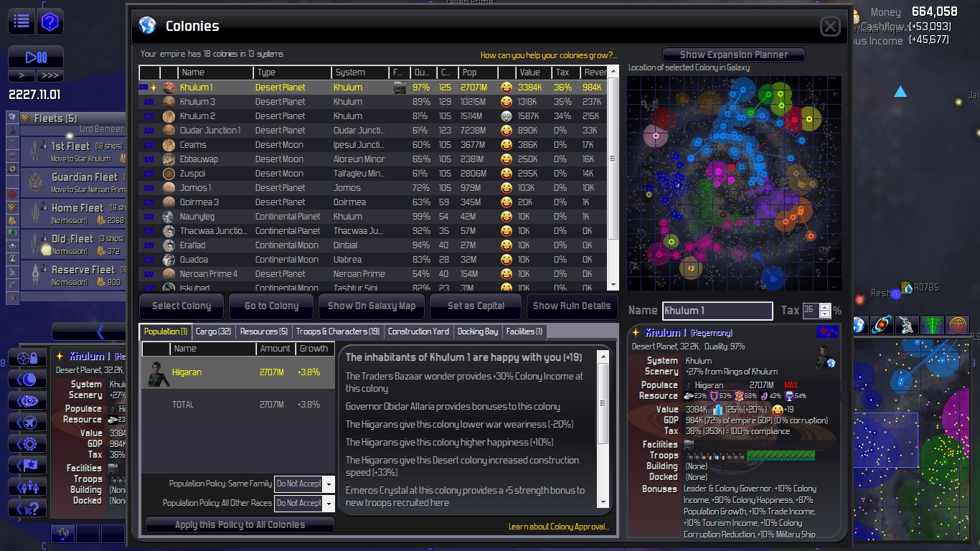Screen dimensions: 980x551
Task: Click Khulum 1 facility icon in colony row
Action: point(400,88)
